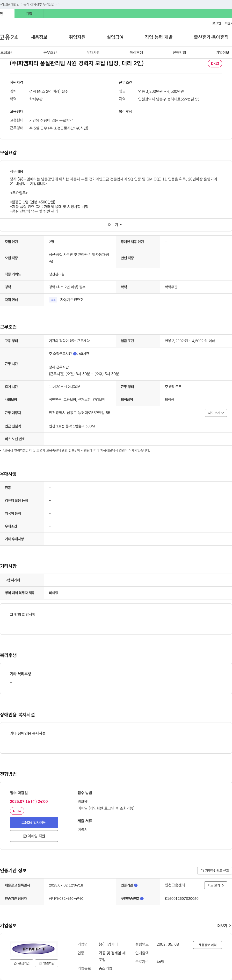Jump to 전형방법 section tab
This screenshot has width=232, height=980.
pos(179,52)
